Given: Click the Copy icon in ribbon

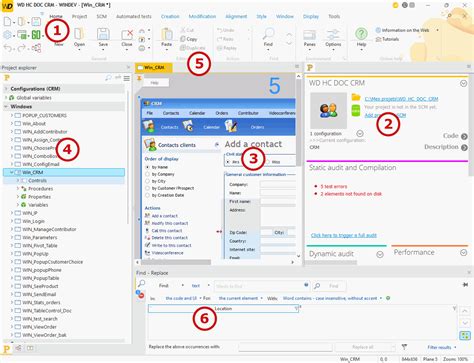Looking at the screenshot, I should (183, 39).
